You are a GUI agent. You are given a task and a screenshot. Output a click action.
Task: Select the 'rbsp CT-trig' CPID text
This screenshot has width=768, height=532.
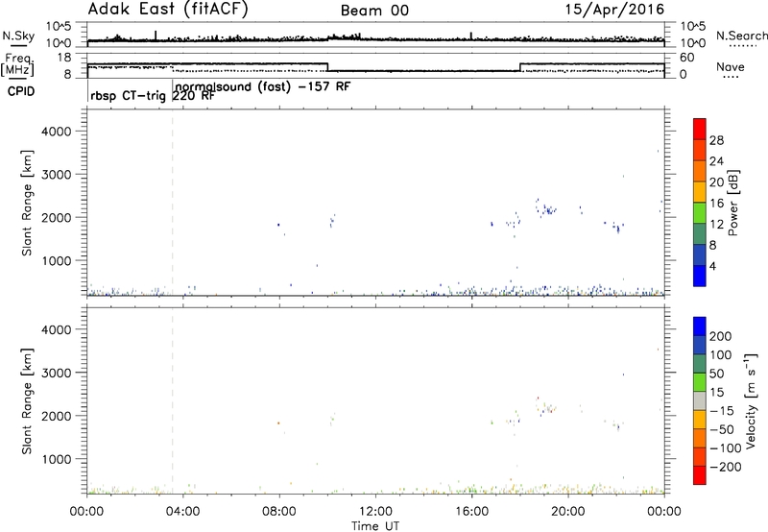click(129, 96)
